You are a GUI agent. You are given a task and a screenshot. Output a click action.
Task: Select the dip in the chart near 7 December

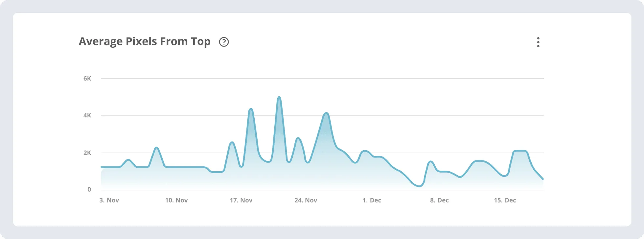point(418,187)
